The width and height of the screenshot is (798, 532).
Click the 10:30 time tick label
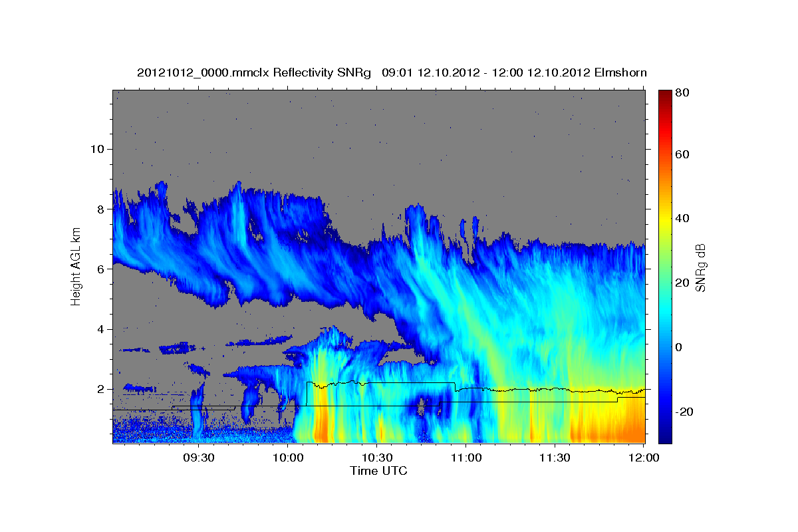pos(376,458)
